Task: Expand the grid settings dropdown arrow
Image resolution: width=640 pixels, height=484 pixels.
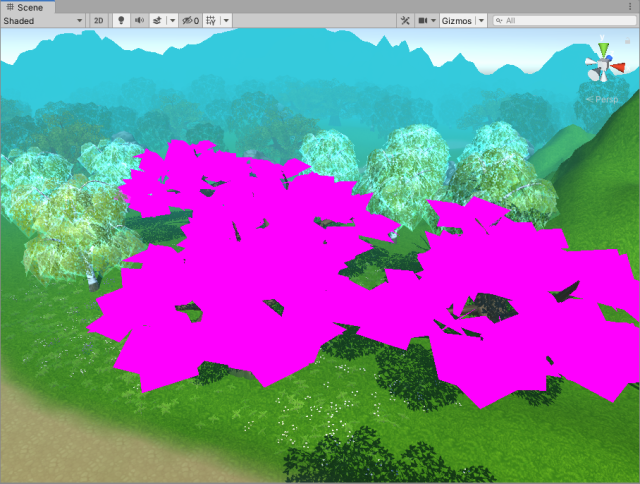Action: coord(226,20)
